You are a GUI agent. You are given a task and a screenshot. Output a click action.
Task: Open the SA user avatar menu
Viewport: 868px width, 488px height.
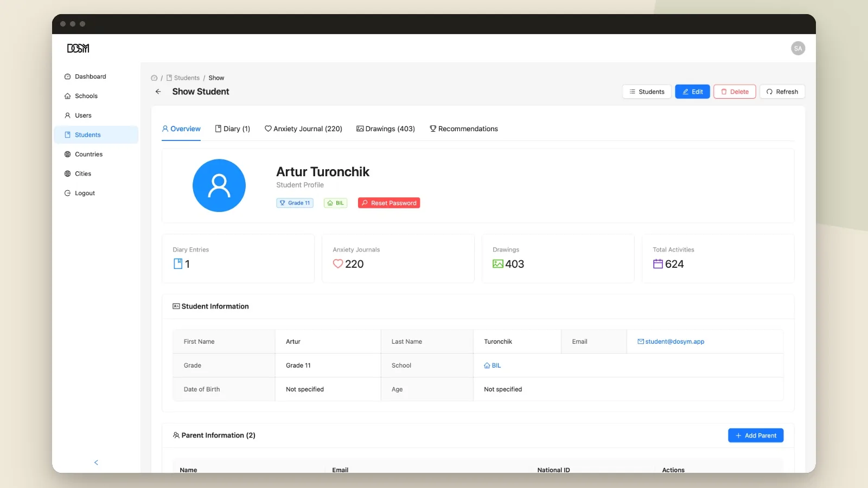point(798,48)
